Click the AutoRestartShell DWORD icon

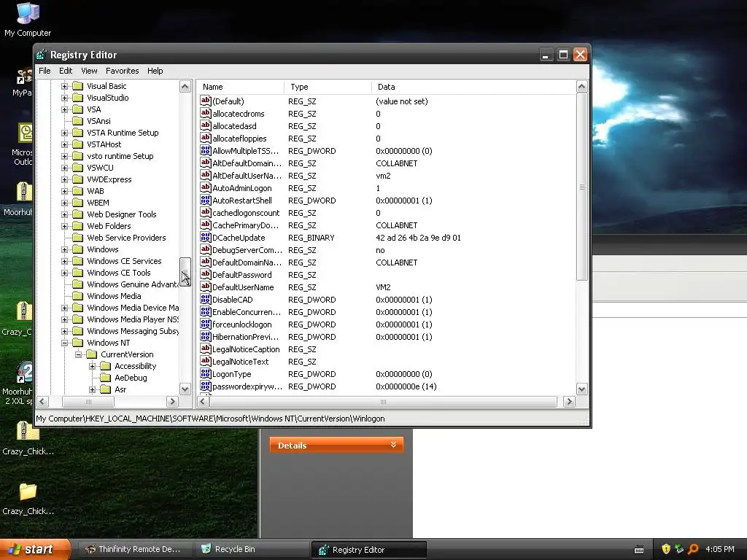pos(205,200)
